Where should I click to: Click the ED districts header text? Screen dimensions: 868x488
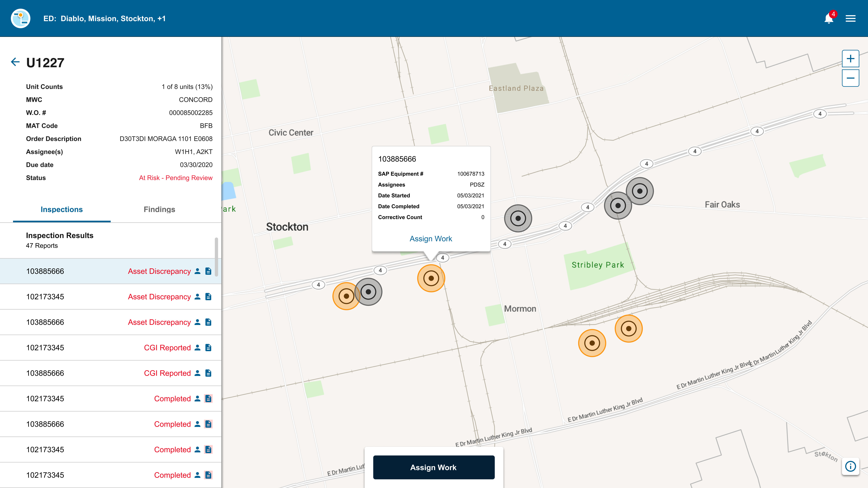click(105, 18)
